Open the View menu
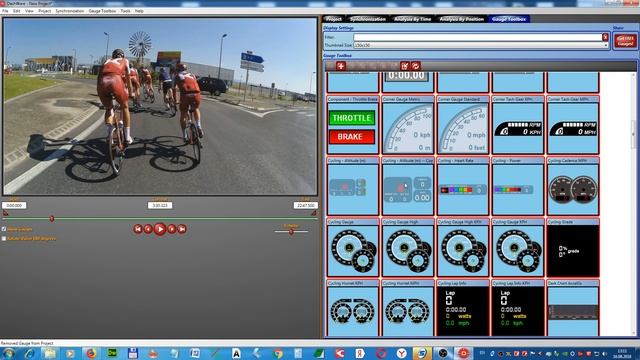The width and height of the screenshot is (640, 360). pos(29,11)
